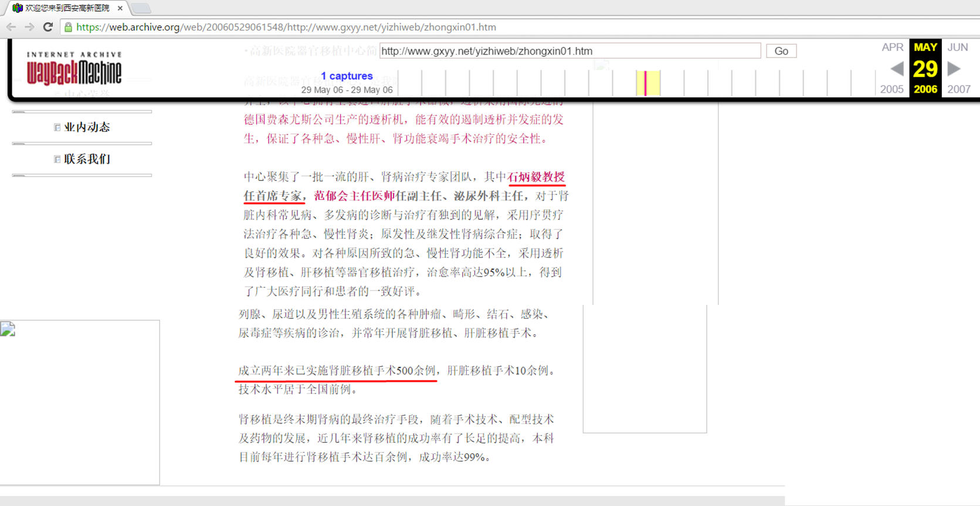980x506 pixels.
Task: Open a new blank tab
Action: (x=141, y=8)
